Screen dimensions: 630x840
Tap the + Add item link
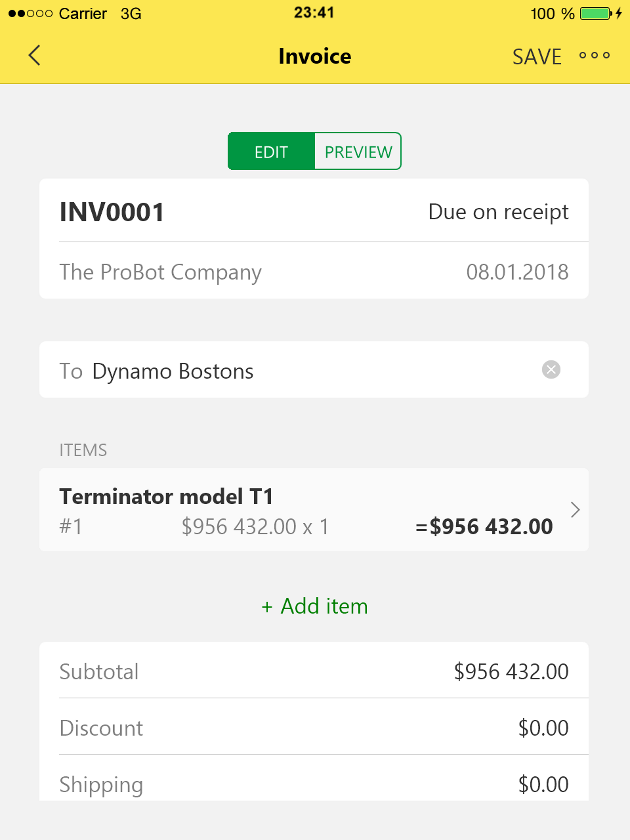point(315,606)
